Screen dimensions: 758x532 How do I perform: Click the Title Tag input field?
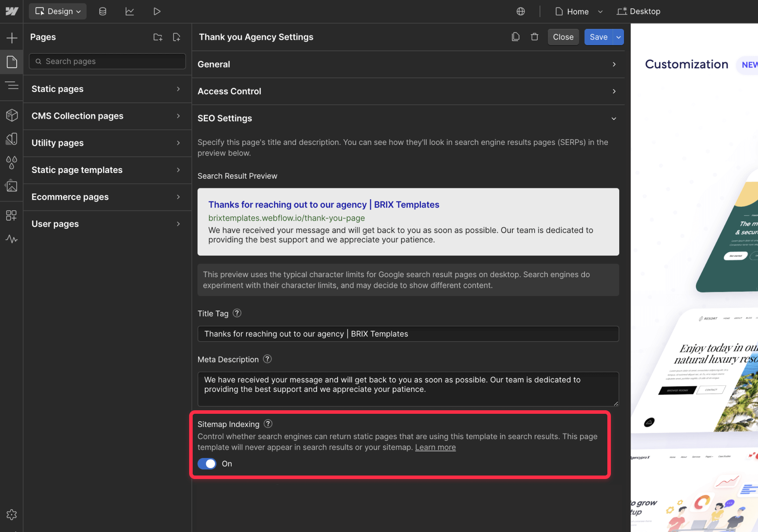coord(408,334)
